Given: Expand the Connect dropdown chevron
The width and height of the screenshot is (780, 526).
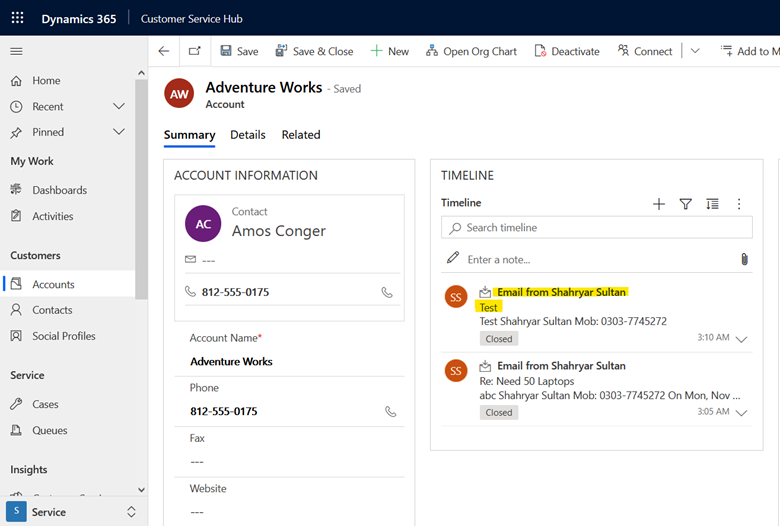Looking at the screenshot, I should pos(695,51).
